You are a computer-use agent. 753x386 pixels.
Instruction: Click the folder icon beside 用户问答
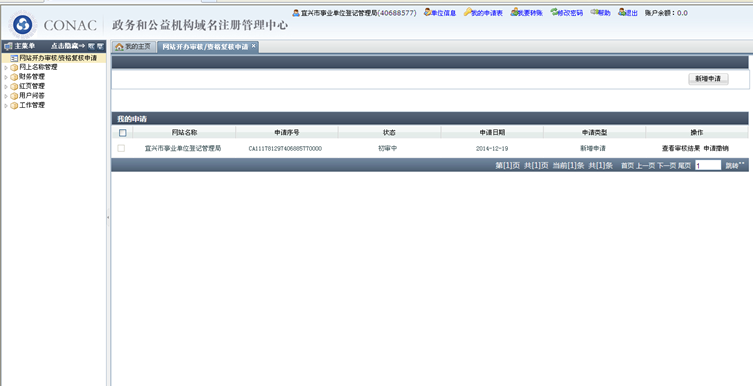click(x=14, y=96)
